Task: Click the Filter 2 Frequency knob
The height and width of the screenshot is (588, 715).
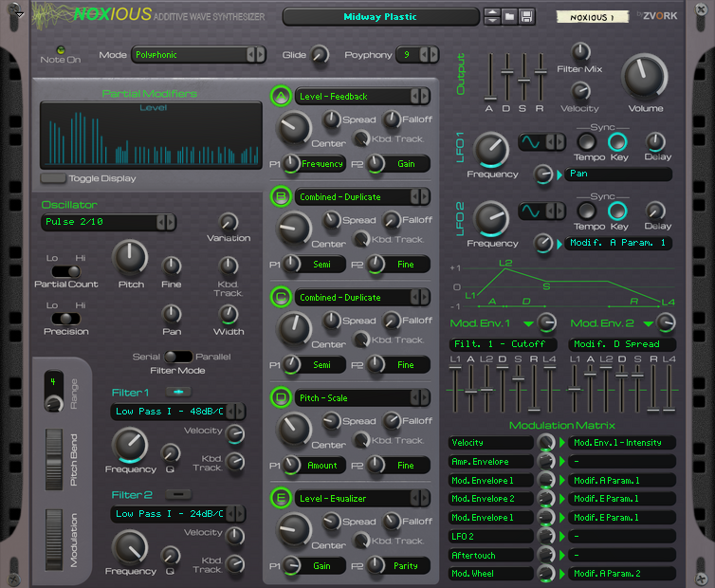Action: point(130,547)
